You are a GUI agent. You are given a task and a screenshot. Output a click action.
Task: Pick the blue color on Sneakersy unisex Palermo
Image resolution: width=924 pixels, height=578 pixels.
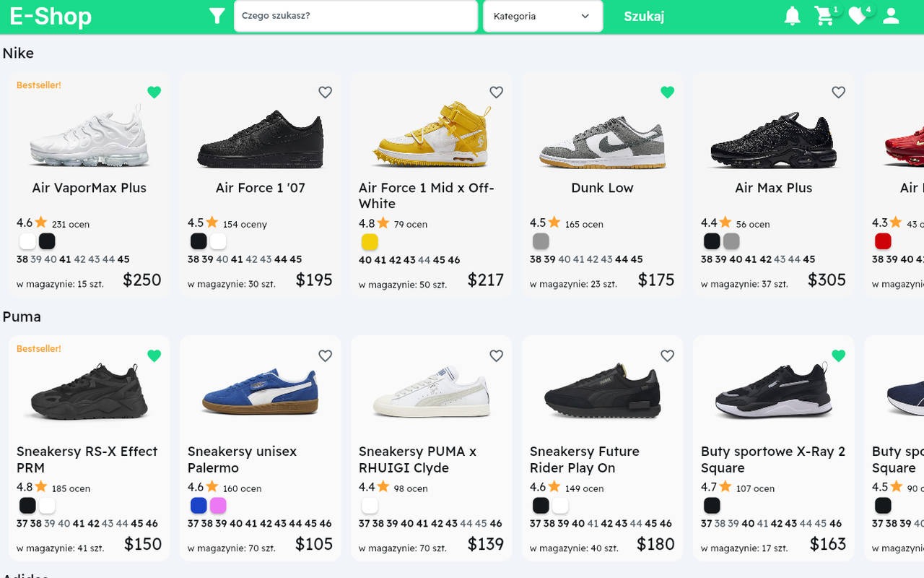(x=199, y=505)
